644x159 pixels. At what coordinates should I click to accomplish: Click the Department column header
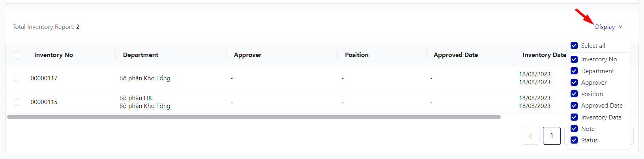coord(140,55)
